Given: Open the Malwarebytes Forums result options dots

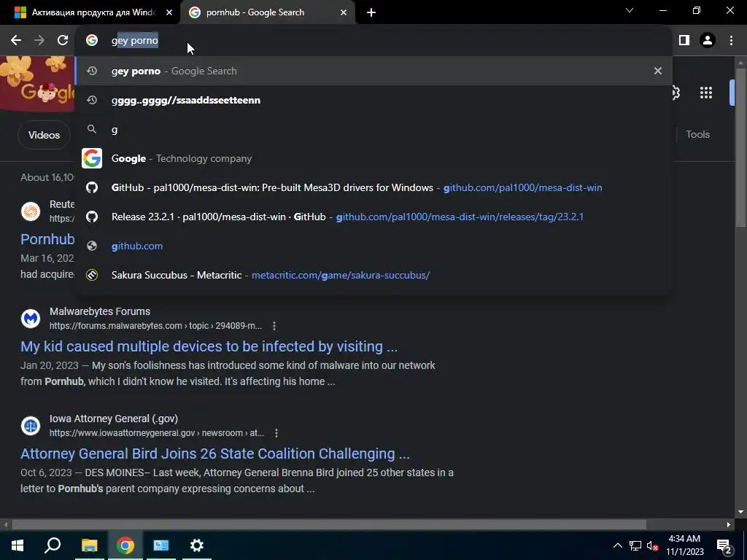Looking at the screenshot, I should click(x=274, y=326).
